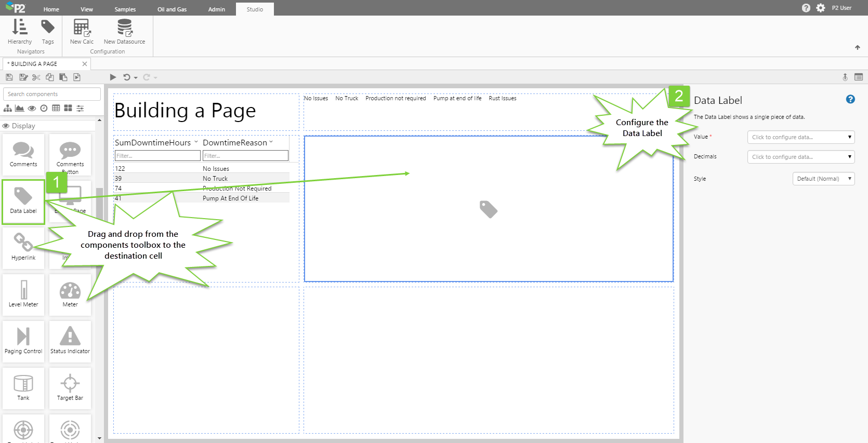Open the P2 User menu
The image size is (868, 443).
click(x=841, y=8)
